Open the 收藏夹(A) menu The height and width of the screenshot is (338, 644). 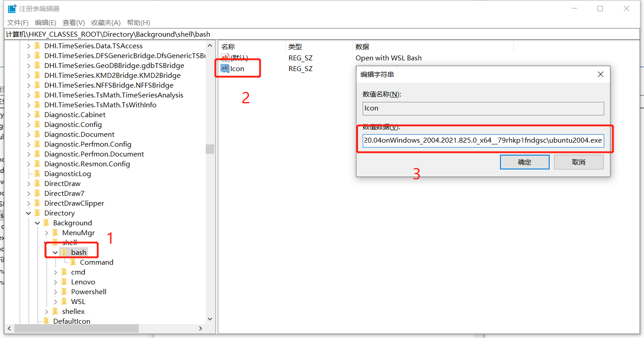106,22
